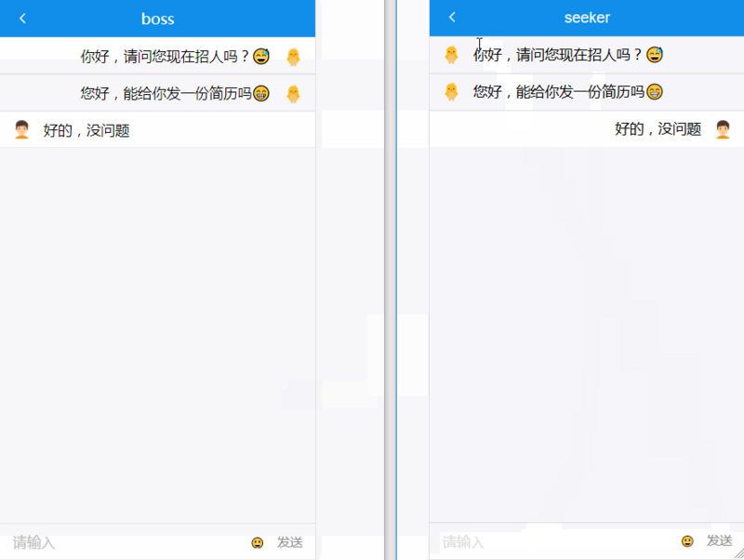
Task: Click the resize grip at seeker window corner
Action: [x=738, y=553]
